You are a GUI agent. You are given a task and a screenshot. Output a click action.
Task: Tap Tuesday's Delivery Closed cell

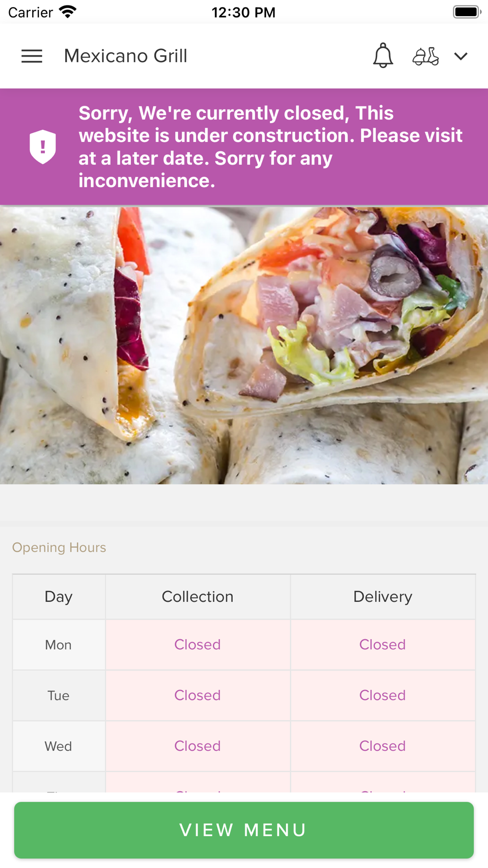[383, 695]
